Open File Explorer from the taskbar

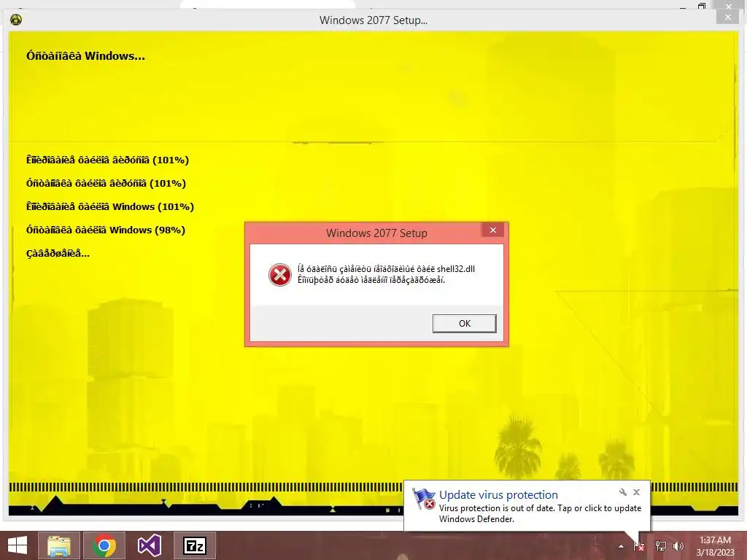point(58,545)
